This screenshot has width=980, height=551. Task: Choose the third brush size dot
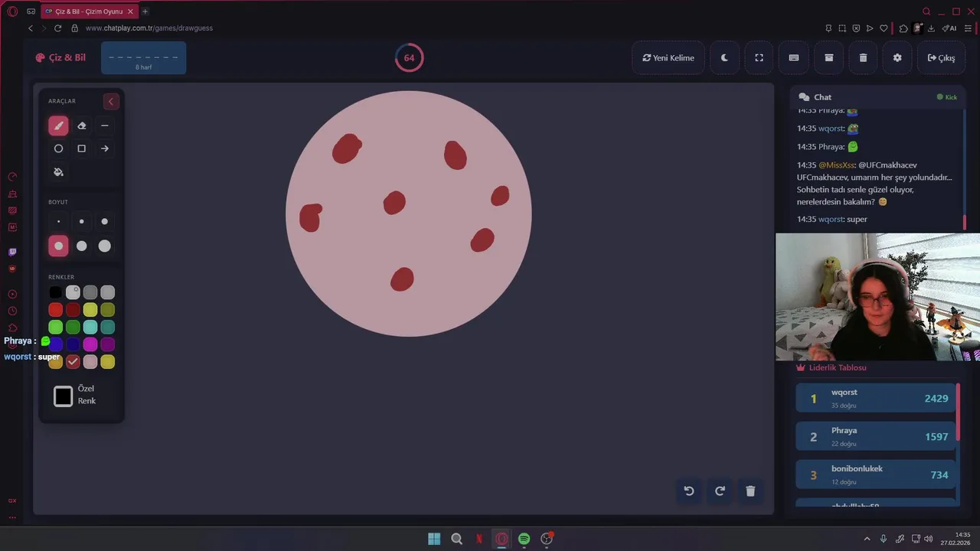[x=105, y=222]
